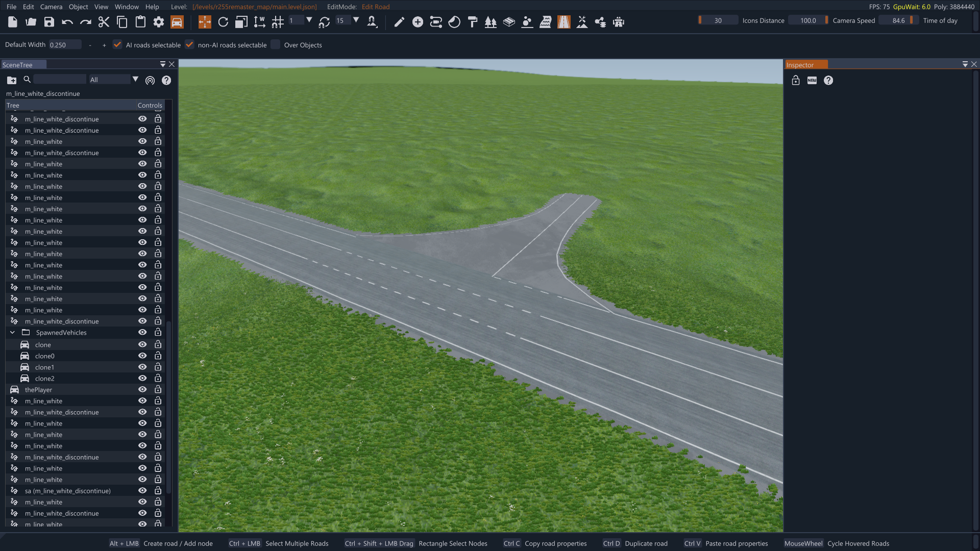Collapse the SpawnedVehicles folder
This screenshot has height=551, width=980.
[x=12, y=333]
